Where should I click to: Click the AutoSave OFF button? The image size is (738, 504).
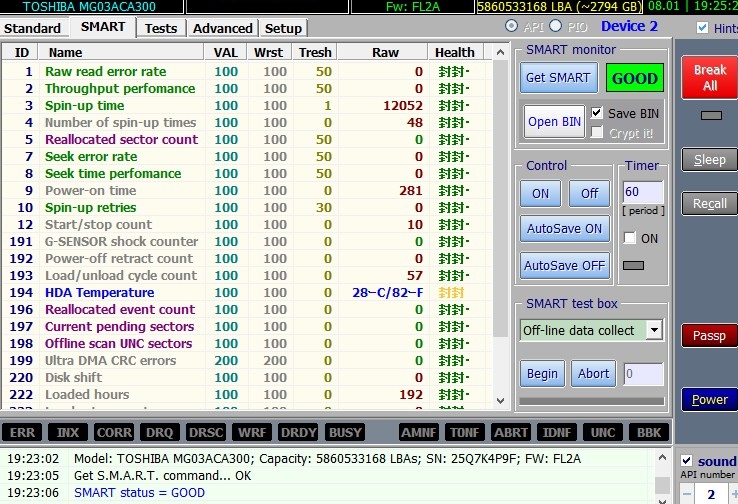(564, 266)
